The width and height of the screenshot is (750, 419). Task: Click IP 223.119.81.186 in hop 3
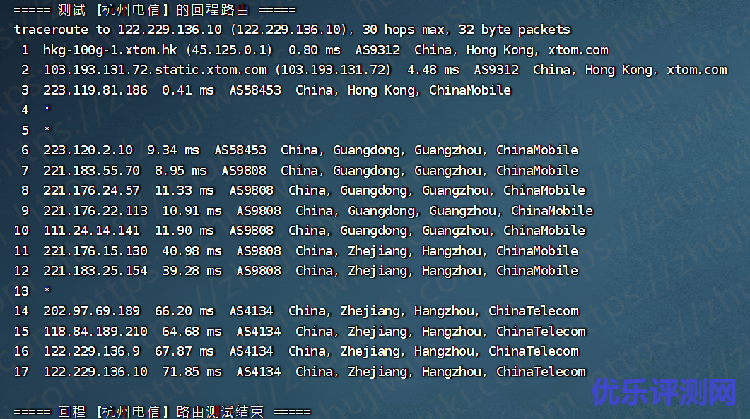(x=95, y=90)
